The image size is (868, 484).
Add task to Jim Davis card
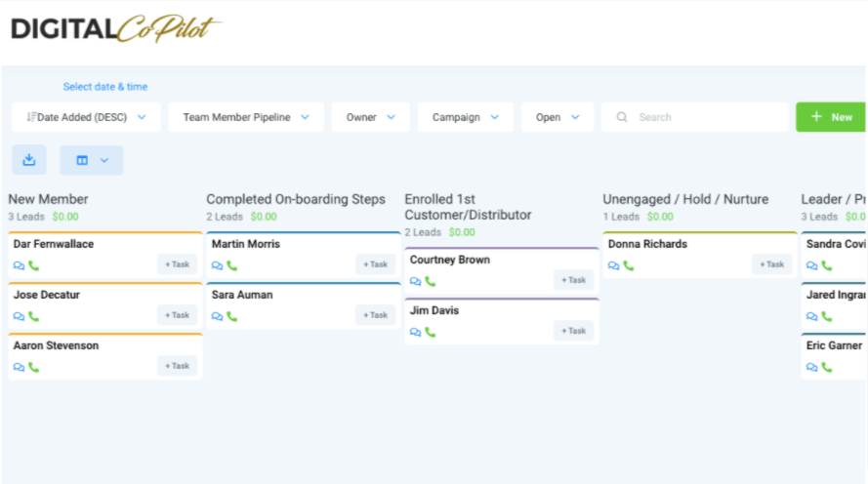573,331
